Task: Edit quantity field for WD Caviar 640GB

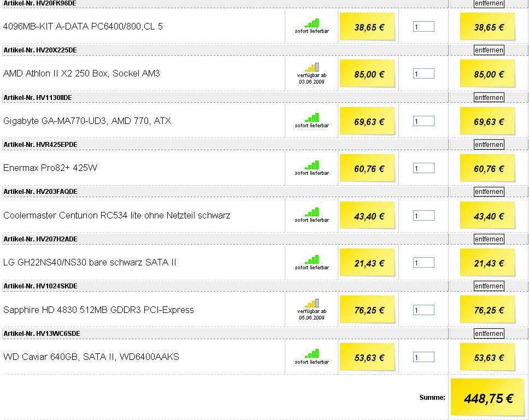Action: 424,357
